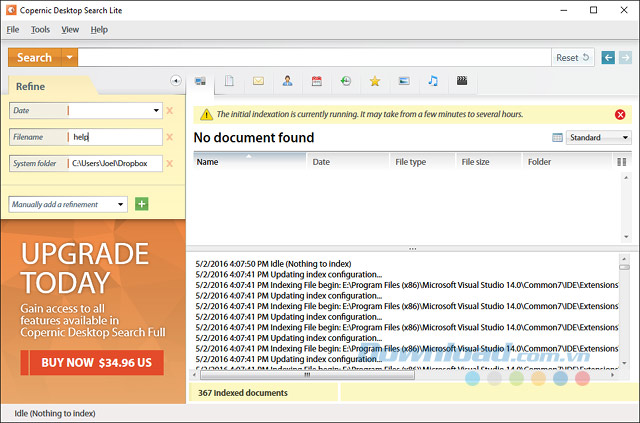The image size is (640, 423).
Task: Click the view layout icon beside Standard
Action: (557, 138)
